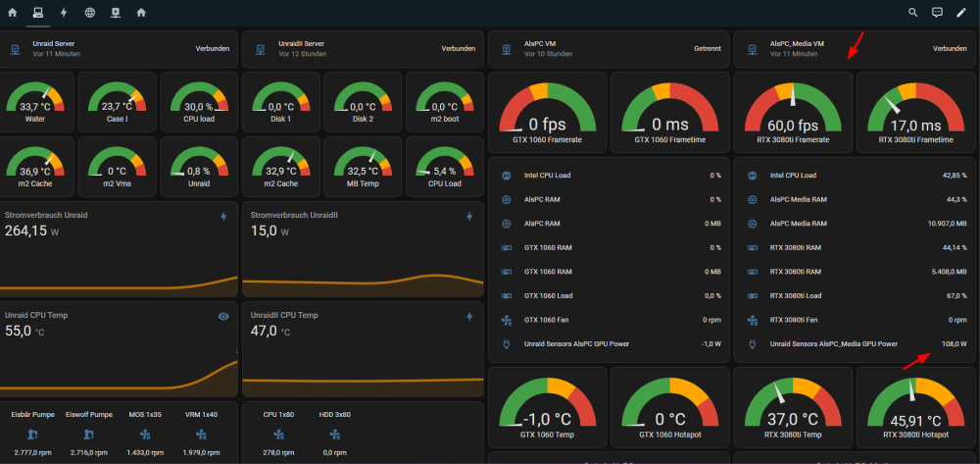Open the Assist chat icon

tap(937, 13)
